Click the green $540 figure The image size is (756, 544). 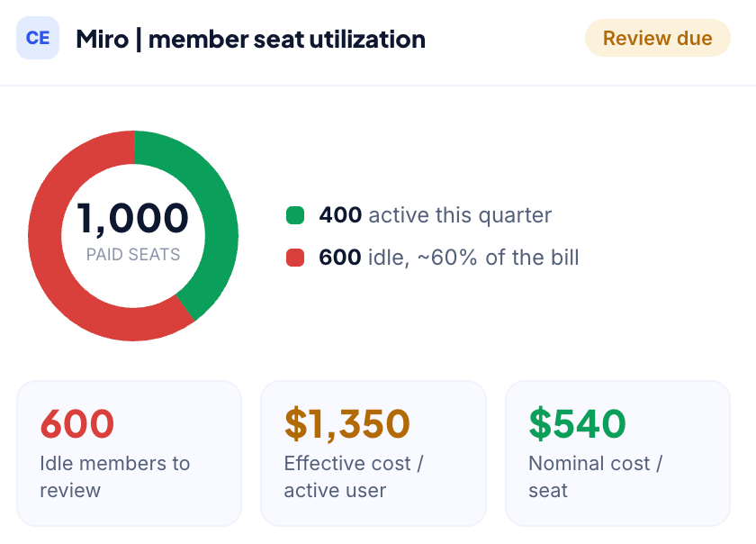click(x=577, y=424)
